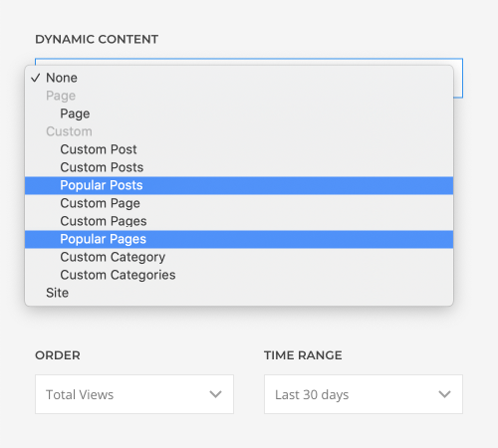
Task: Choose Popular Posts in the dropdown
Action: (x=239, y=185)
